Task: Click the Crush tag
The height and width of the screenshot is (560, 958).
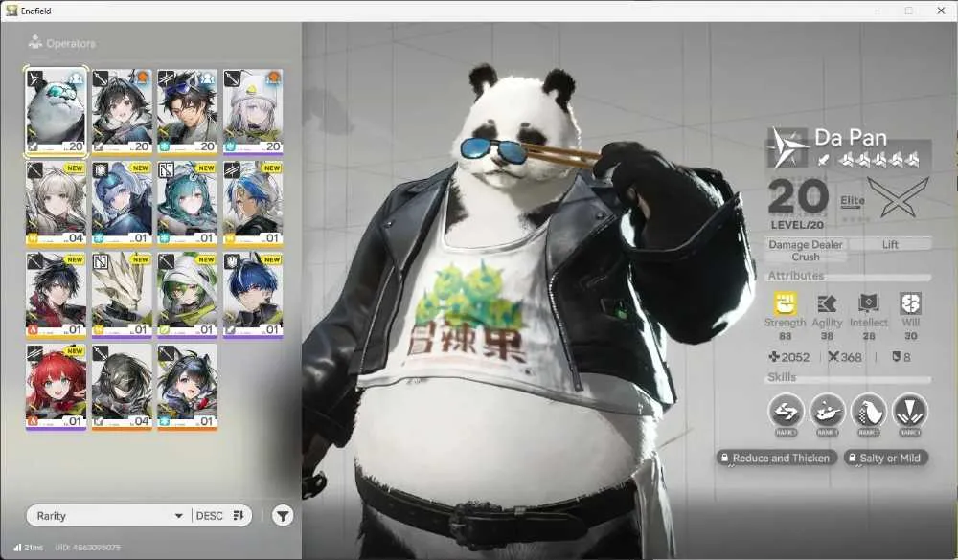Action: (806, 258)
